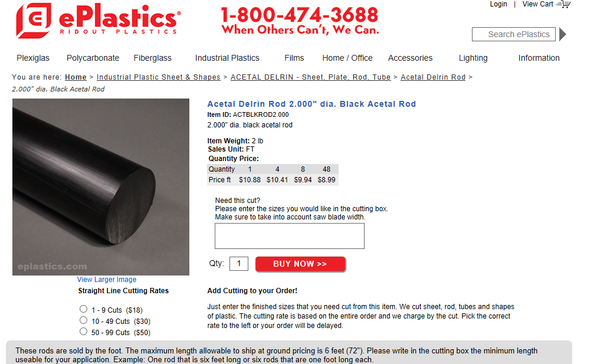597x364 pixels.
Task: Open the shopping cart icon
Action: coord(563,4)
